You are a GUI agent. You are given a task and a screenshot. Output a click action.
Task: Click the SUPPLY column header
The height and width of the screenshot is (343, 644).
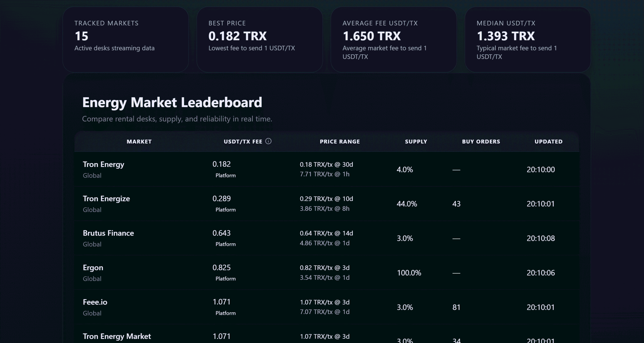pyautogui.click(x=416, y=142)
